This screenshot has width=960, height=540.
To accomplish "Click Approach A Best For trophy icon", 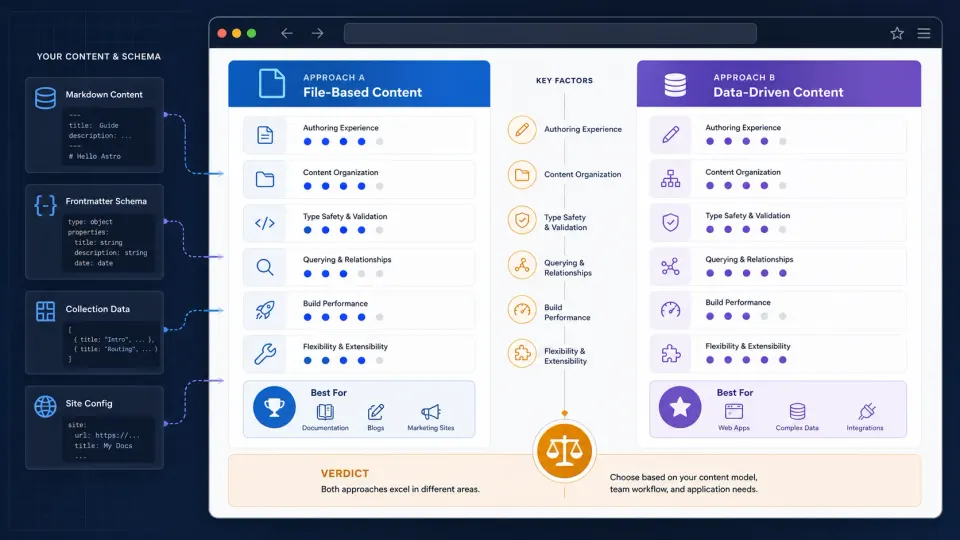I will pyautogui.click(x=274, y=407).
